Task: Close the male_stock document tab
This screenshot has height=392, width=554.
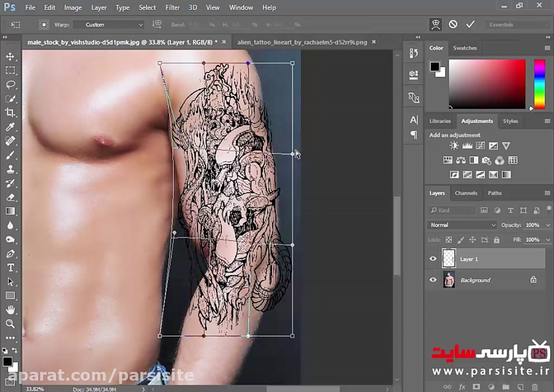Action: [x=224, y=42]
